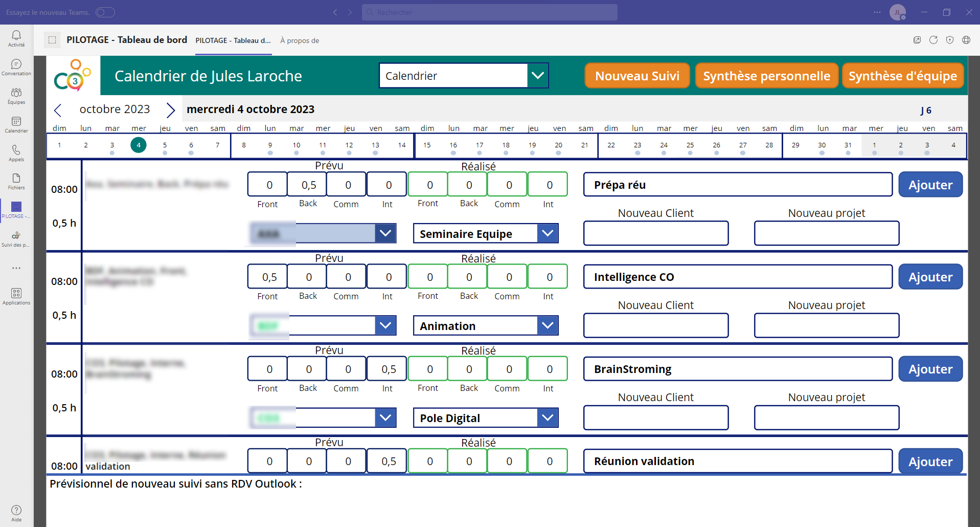
Task: Open the Activité notifications icon
Action: tap(16, 38)
